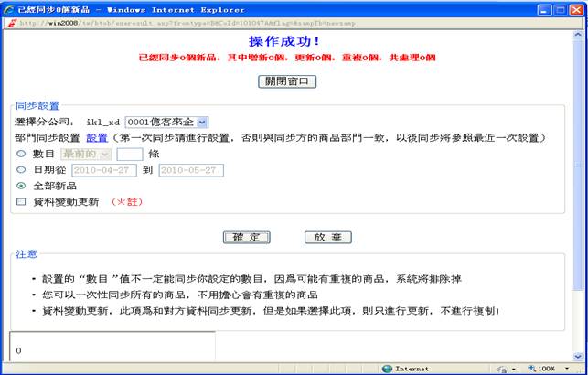
Task: Choose the 全部新品 radio option
Action: point(21,186)
